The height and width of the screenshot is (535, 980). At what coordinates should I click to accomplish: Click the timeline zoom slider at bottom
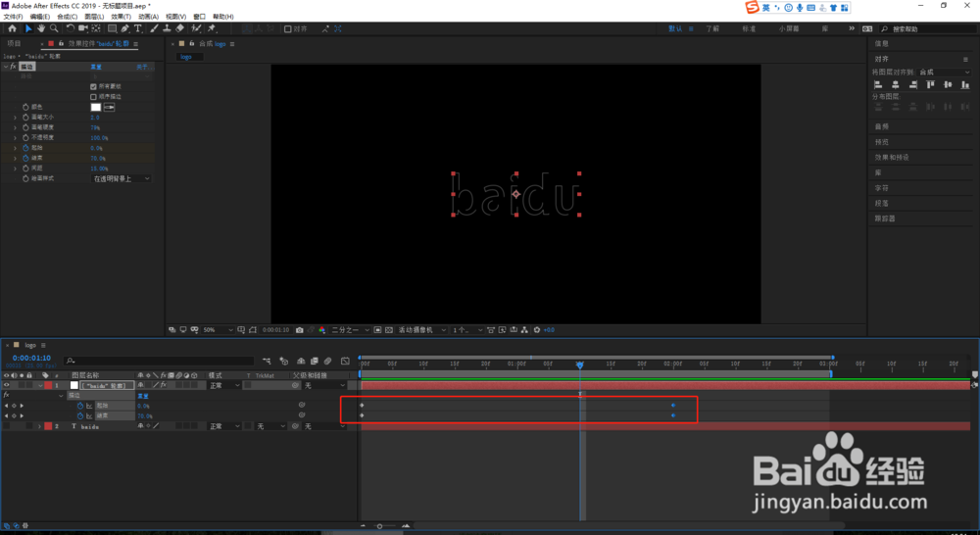(379, 526)
